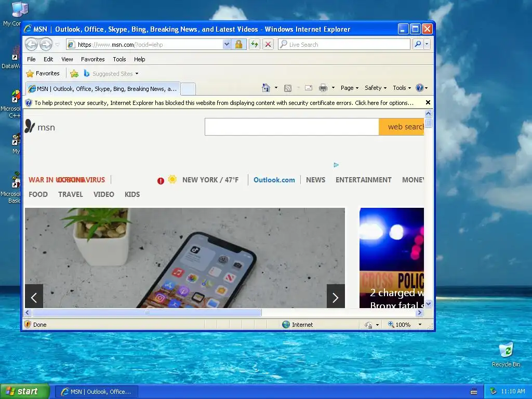Open the Tools menu in menu bar

click(x=119, y=59)
